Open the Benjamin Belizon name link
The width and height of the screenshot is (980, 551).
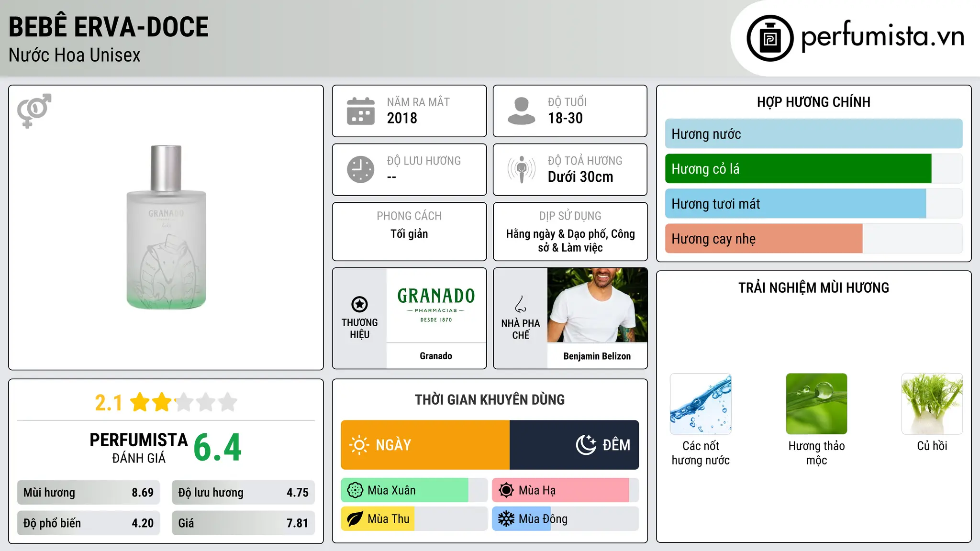[x=597, y=356]
